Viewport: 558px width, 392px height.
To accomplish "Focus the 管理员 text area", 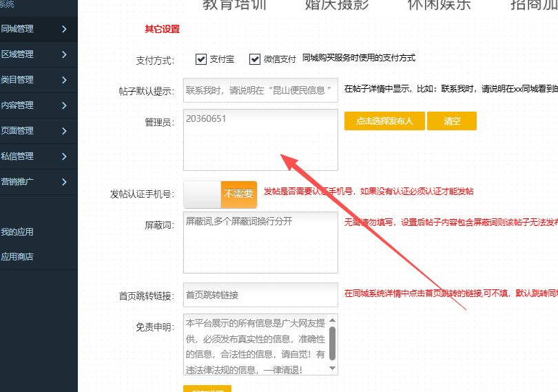I will tap(260, 140).
